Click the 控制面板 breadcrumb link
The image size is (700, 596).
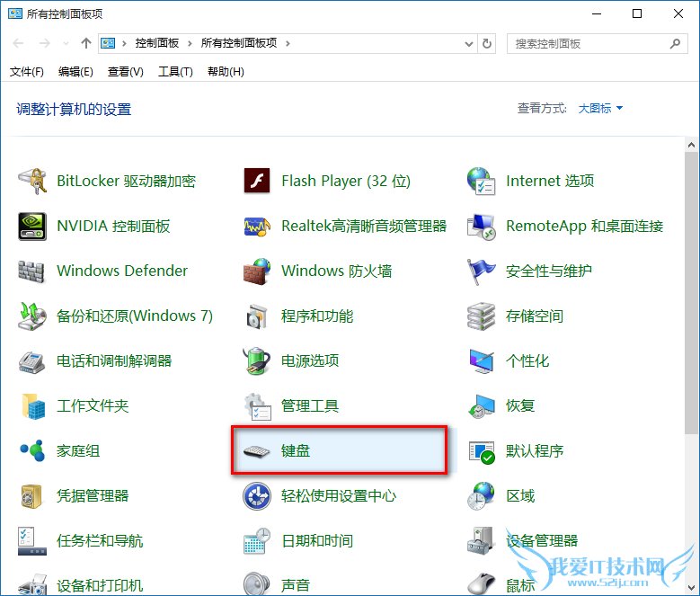157,43
